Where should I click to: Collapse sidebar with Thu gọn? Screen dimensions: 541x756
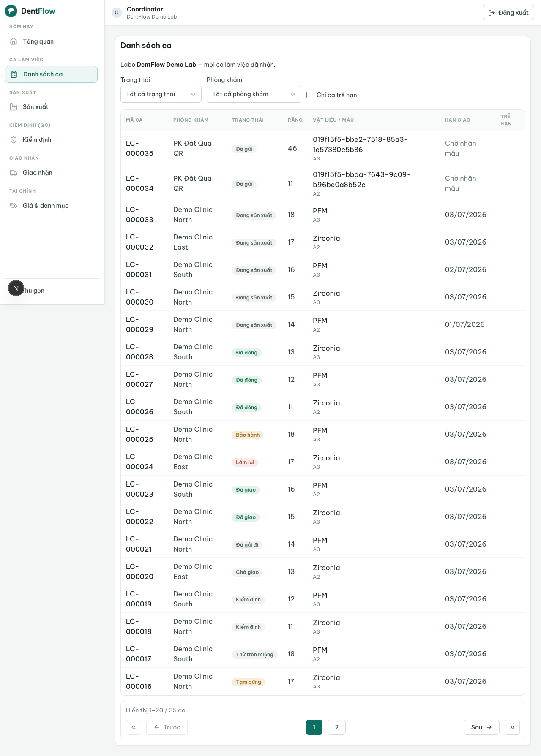[52, 291]
